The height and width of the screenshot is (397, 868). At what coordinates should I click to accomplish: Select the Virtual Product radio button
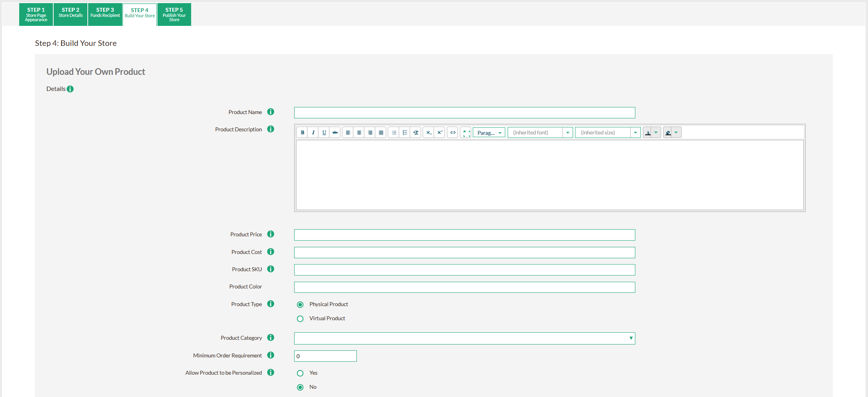(x=300, y=319)
